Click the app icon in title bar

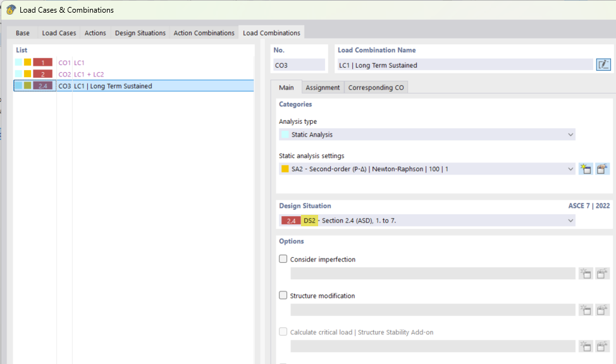(11, 9)
